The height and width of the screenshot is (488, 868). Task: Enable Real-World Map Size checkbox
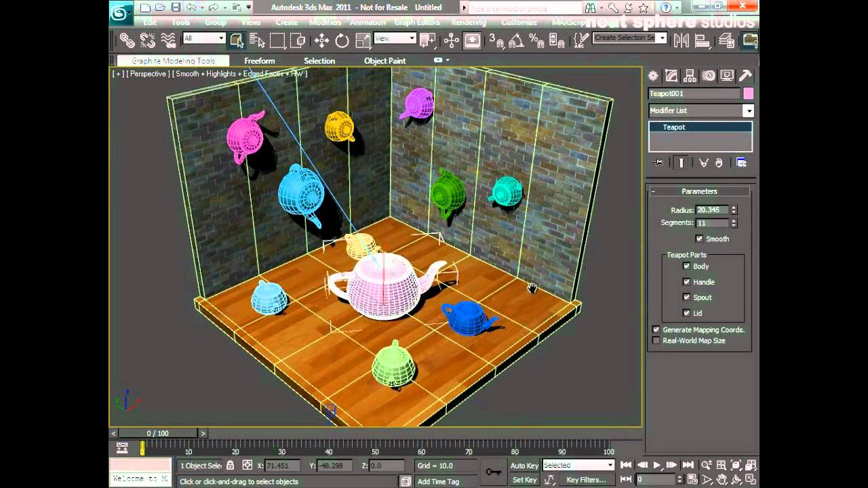[x=656, y=341]
